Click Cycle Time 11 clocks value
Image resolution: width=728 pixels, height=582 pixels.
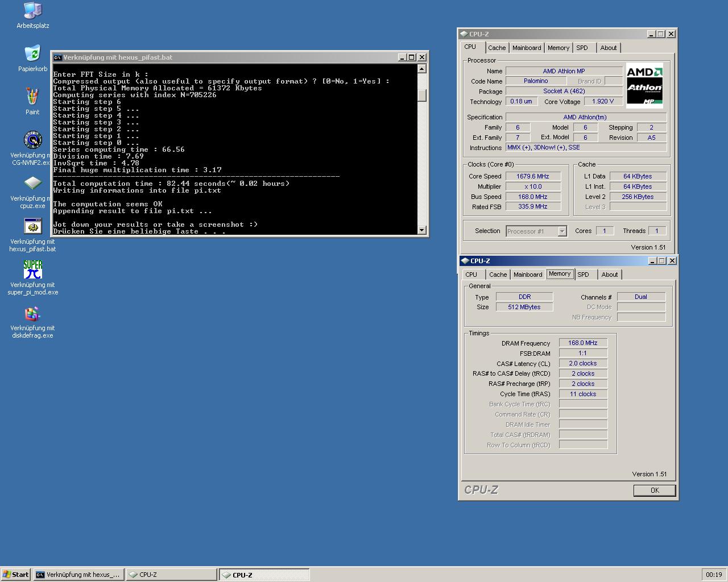coord(583,394)
